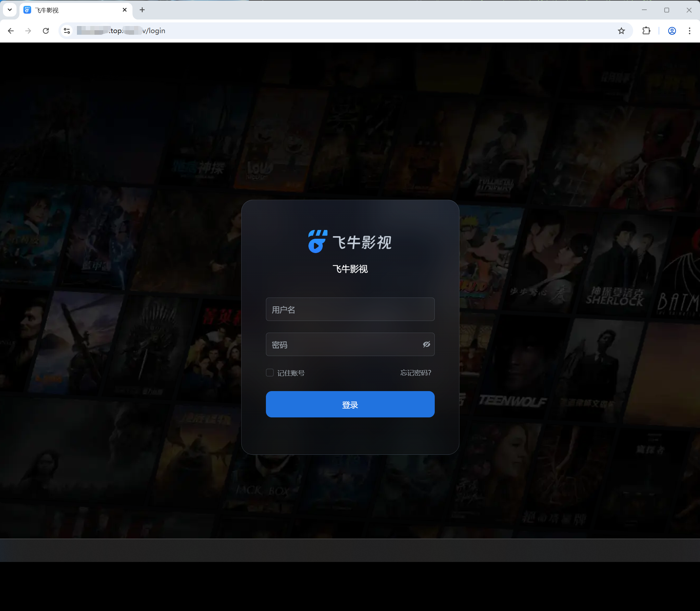Select the 飞牛影视 browser tab
The height and width of the screenshot is (611, 700).
point(68,10)
